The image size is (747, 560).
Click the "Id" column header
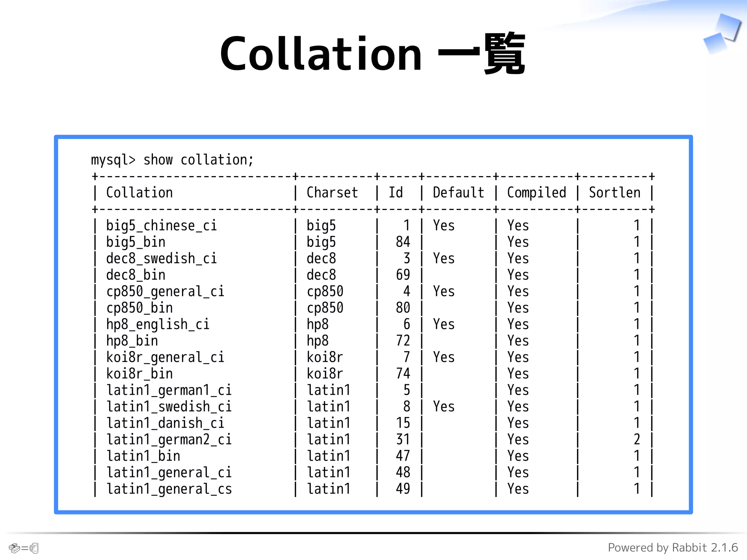pos(396,193)
